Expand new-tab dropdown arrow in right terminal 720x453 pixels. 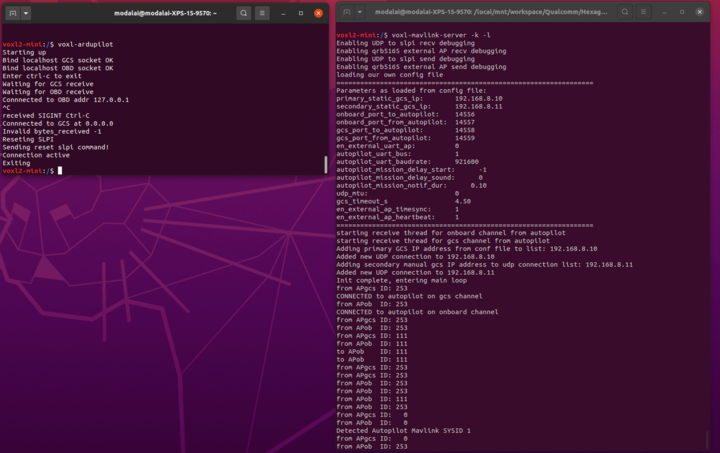point(360,12)
